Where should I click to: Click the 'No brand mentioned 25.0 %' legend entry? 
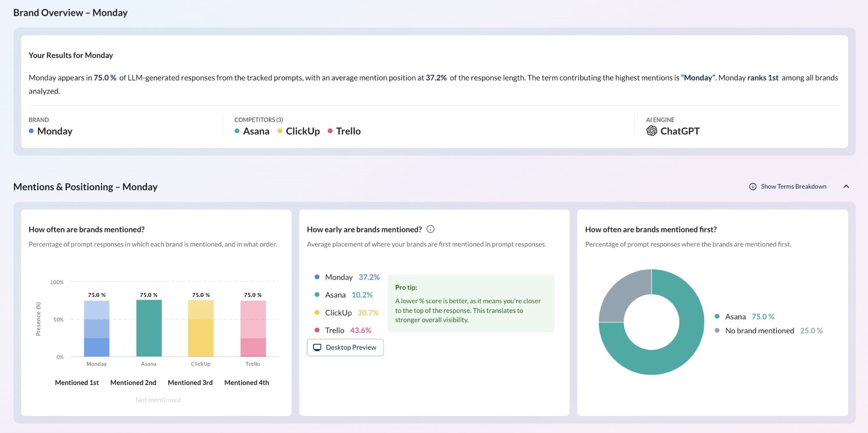coord(768,330)
